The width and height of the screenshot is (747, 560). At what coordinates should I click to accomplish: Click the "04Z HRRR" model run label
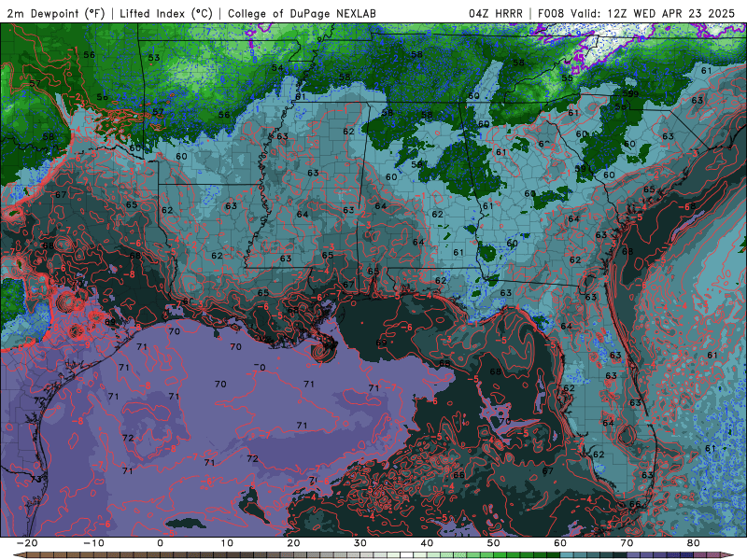(496, 13)
